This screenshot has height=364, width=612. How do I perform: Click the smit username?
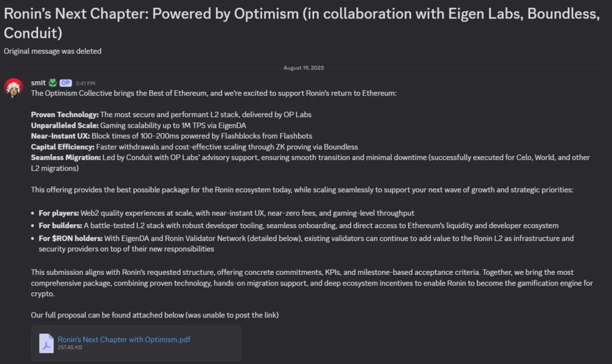coord(38,83)
